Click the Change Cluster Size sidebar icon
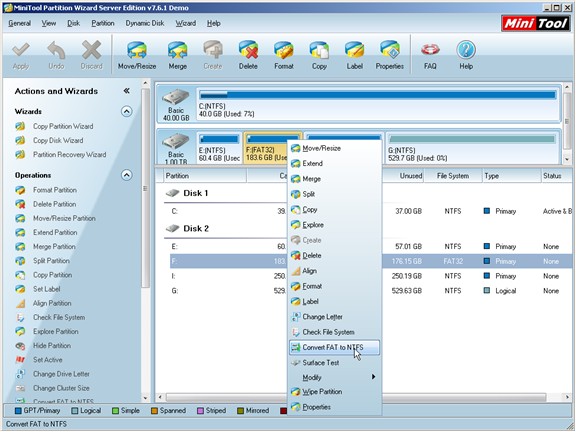The height and width of the screenshot is (432, 576). [x=20, y=388]
